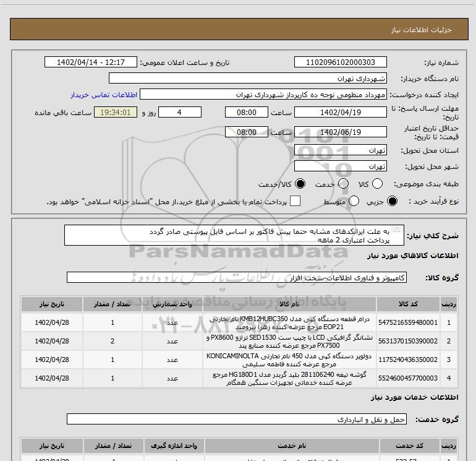Viewport: 476px width, 461px height.
Task: Click the goods group field کامپیوتر و فناوری اطلاعات
Action: (x=237, y=277)
